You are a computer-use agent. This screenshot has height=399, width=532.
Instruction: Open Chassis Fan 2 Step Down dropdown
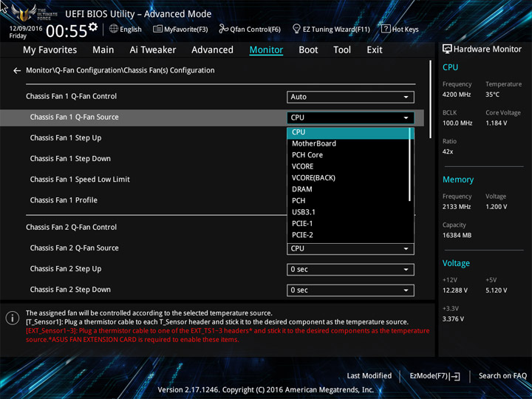point(350,290)
